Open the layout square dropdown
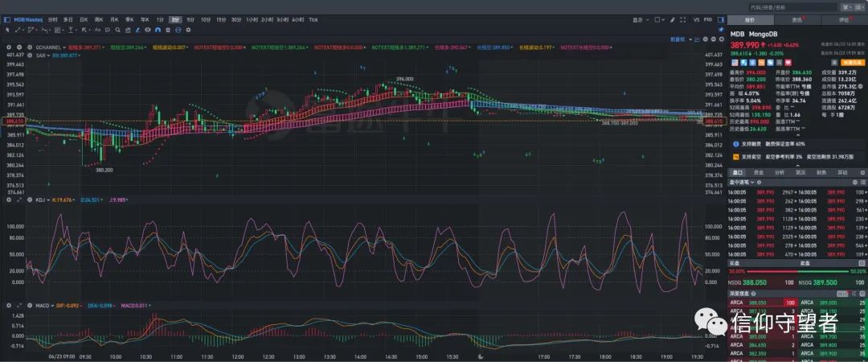The image size is (868, 362). click(x=659, y=20)
